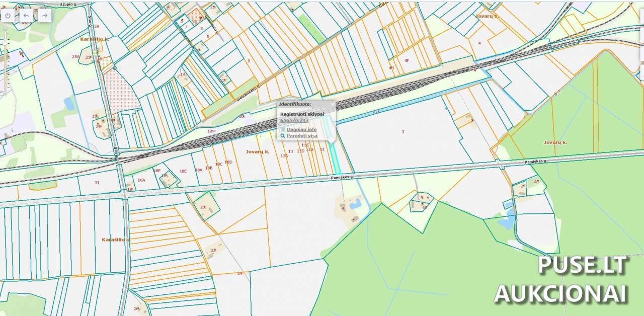Click the Parodyti visą link

pyautogui.click(x=302, y=136)
